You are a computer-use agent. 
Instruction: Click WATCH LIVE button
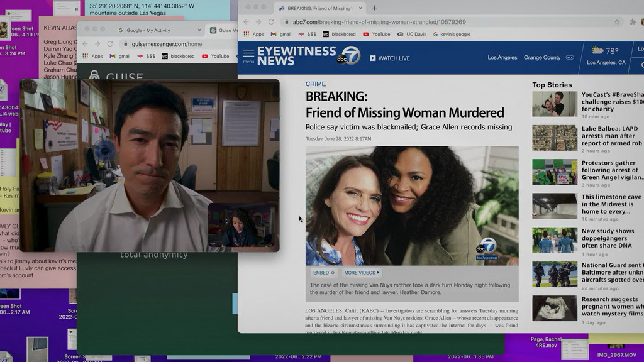[390, 58]
